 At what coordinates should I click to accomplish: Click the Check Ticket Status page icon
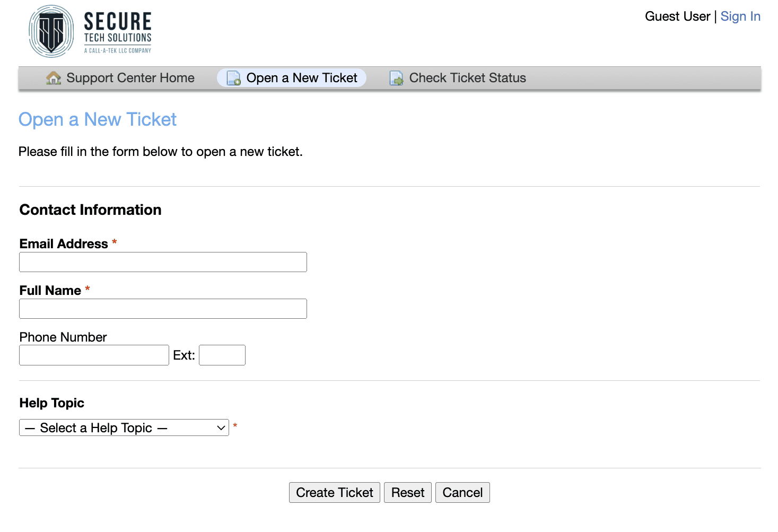pyautogui.click(x=397, y=78)
